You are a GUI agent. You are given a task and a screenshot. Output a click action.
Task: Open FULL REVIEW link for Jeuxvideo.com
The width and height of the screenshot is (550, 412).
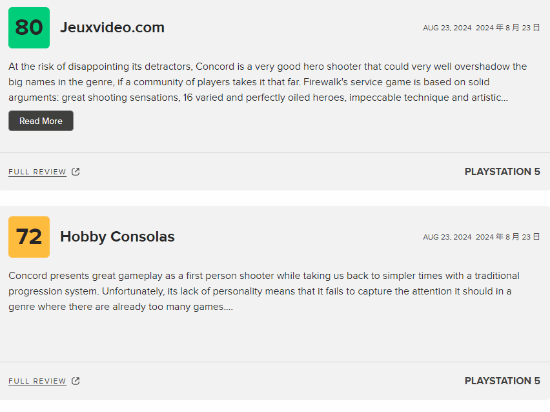click(37, 172)
